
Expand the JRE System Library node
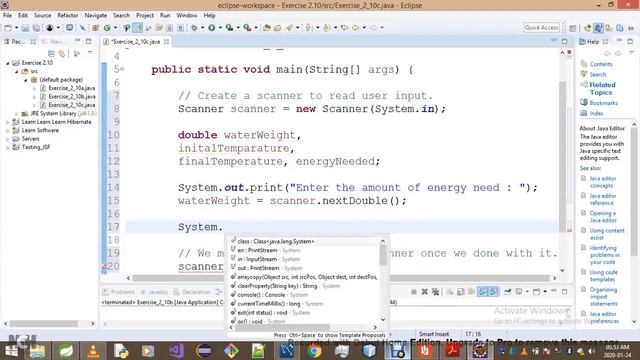tap(17, 113)
